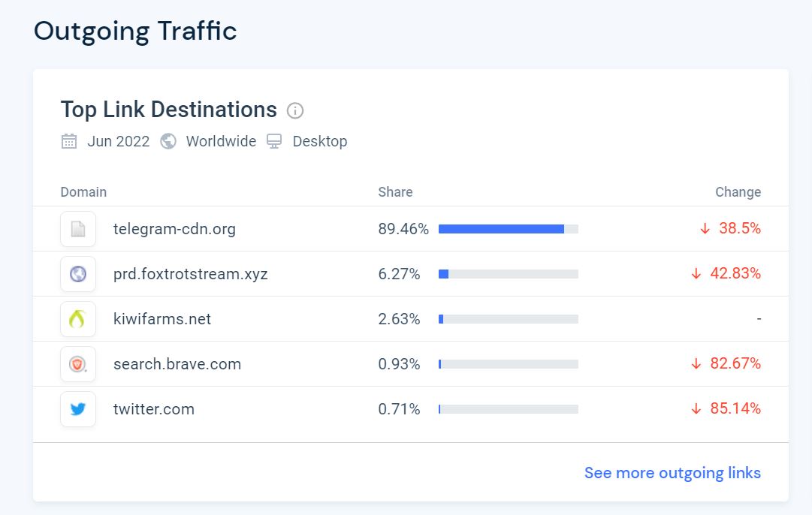The height and width of the screenshot is (515, 812).
Task: Click the Brave lion favicon for search.brave.com
Action: click(78, 364)
